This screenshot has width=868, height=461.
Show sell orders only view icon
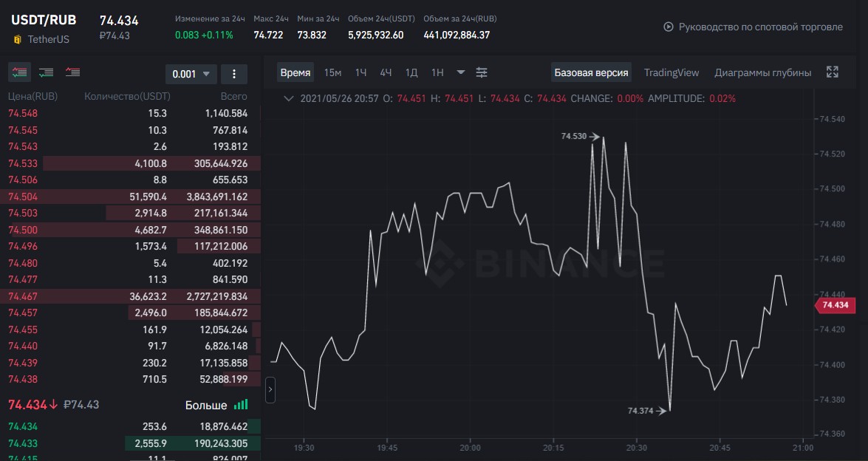(x=72, y=72)
